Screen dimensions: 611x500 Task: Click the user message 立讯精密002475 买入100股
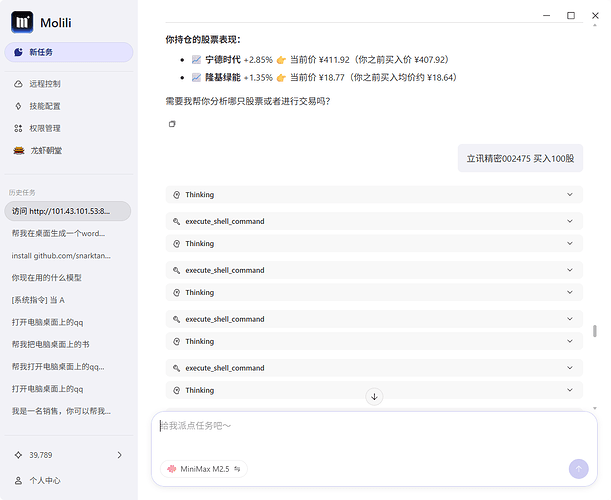520,158
